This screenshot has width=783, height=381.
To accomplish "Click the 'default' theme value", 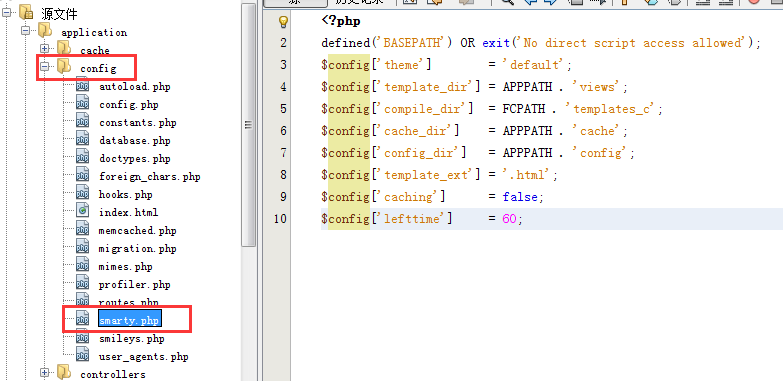I will pyautogui.click(x=535, y=65).
